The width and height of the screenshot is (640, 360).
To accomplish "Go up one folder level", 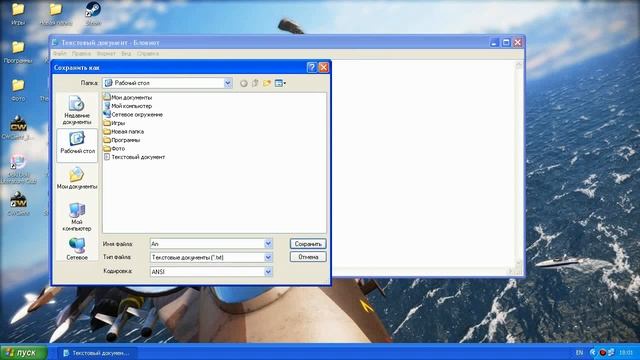I will [255, 83].
